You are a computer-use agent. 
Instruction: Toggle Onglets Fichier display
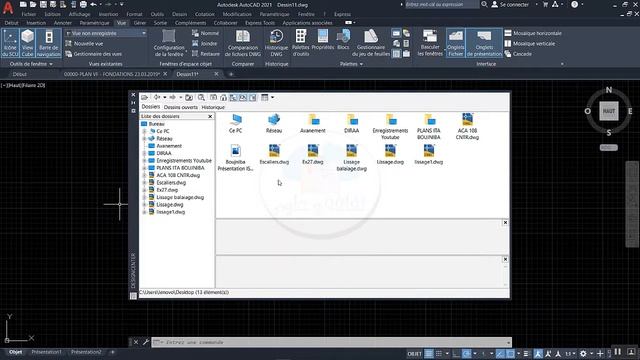[x=456, y=43]
